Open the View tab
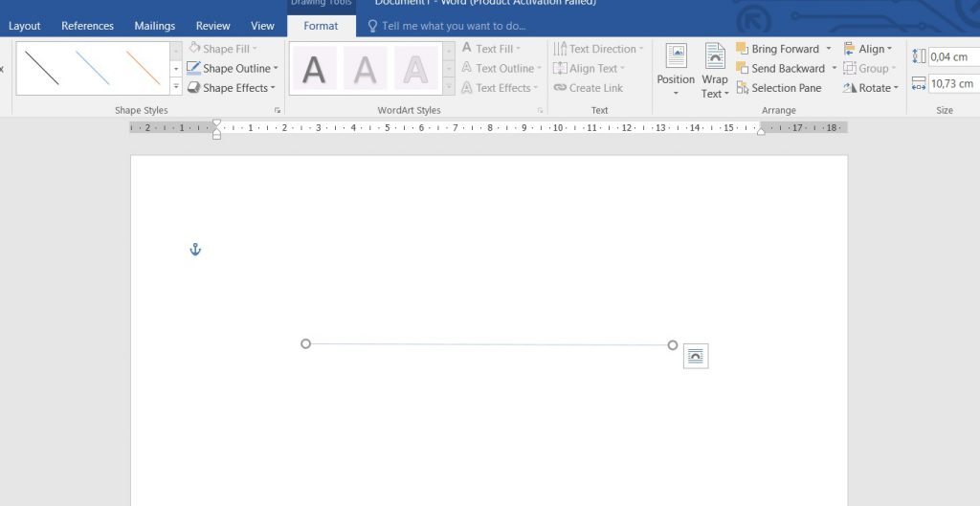980x506 pixels. click(262, 26)
